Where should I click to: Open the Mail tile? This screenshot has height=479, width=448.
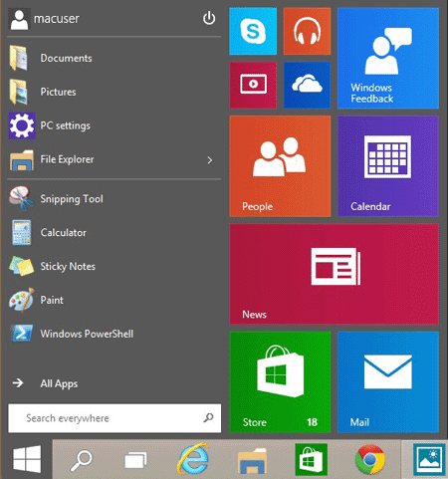click(x=388, y=382)
